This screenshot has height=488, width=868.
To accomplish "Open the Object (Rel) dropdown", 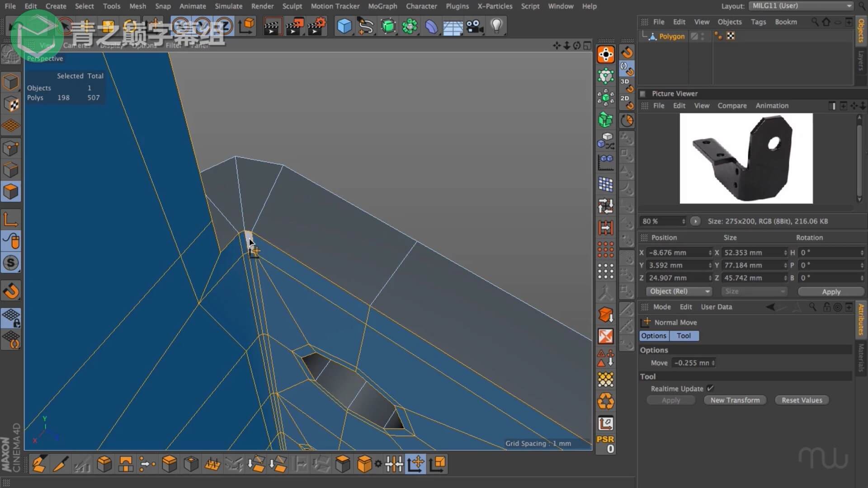I will (x=679, y=291).
